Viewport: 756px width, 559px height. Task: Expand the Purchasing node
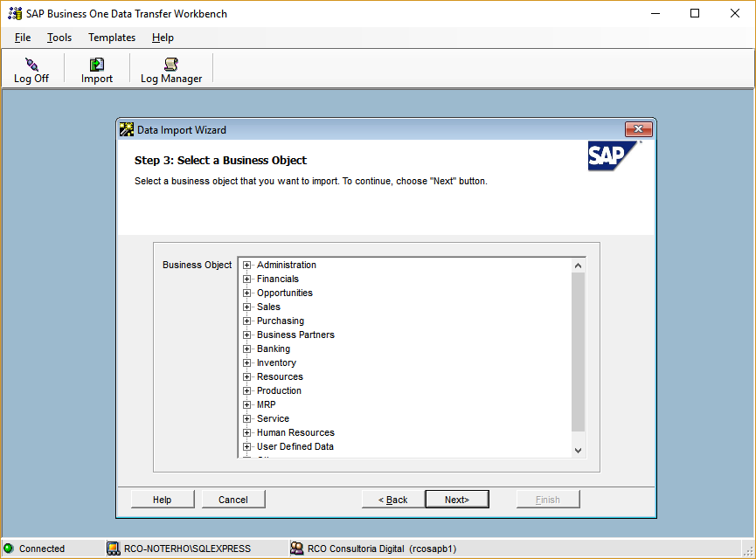[x=246, y=321]
